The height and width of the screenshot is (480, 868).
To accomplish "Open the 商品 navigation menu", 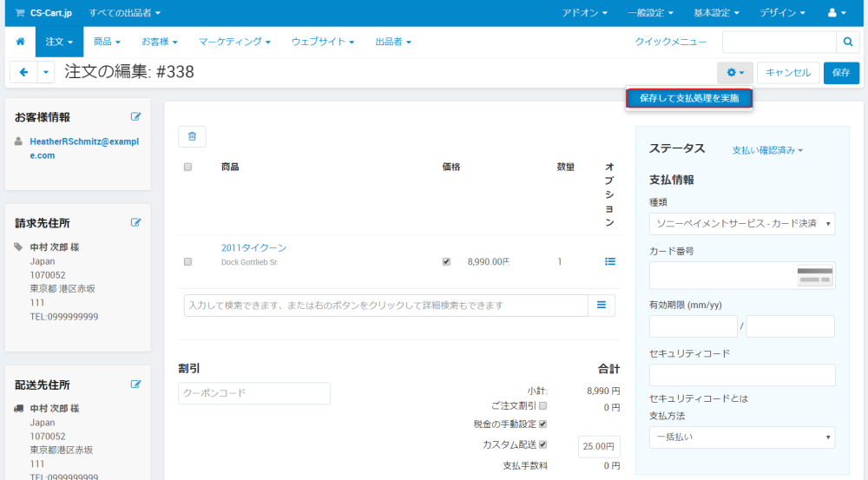I will (107, 42).
